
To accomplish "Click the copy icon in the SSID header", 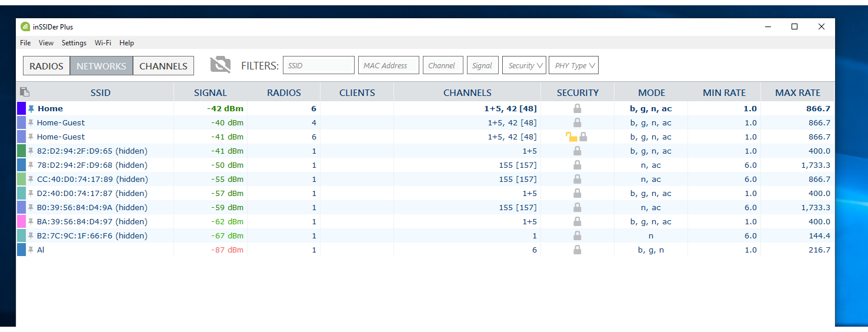I will tap(25, 92).
